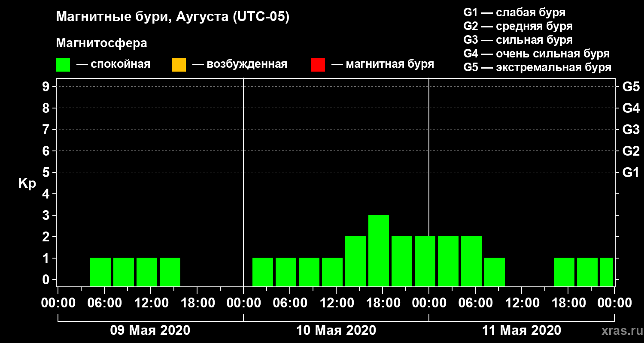Click the red 'магнитная буря' legend swatch

(x=318, y=65)
